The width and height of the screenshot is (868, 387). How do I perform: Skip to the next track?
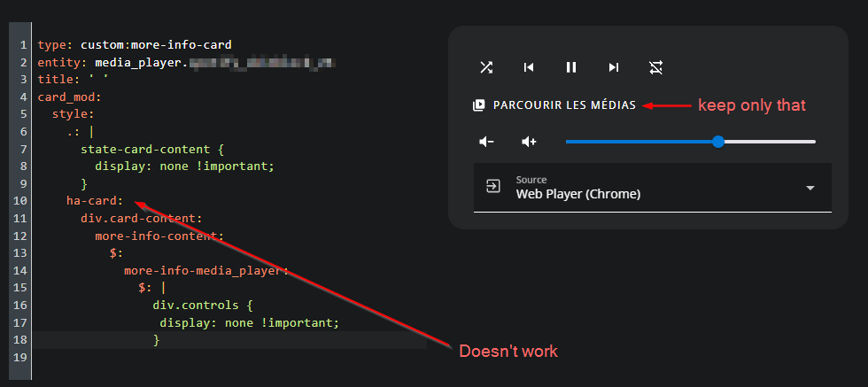click(x=614, y=67)
